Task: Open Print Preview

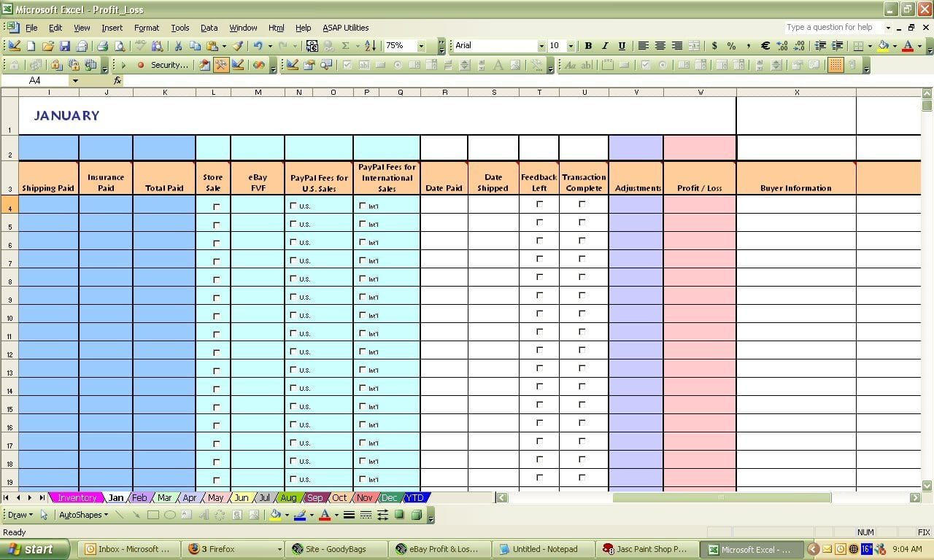Action: coord(121,45)
